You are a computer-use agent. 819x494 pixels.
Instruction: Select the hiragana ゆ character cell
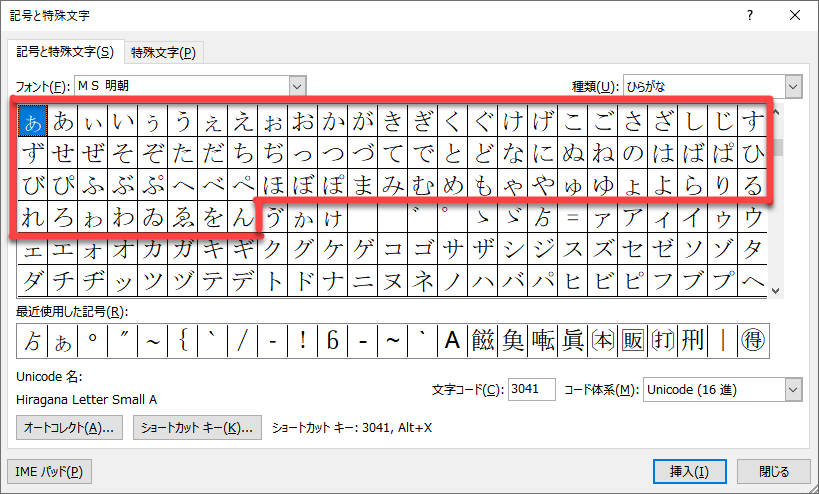pos(602,185)
